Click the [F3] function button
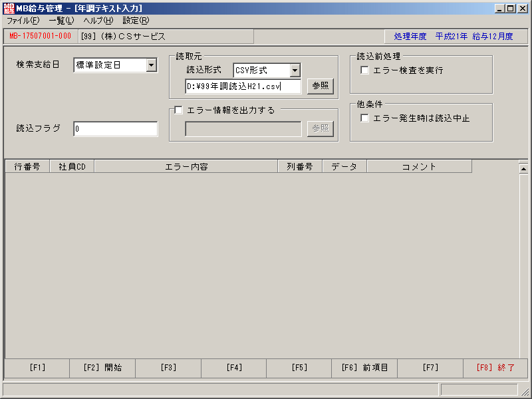Viewport: 532px width, 399px height. point(168,368)
